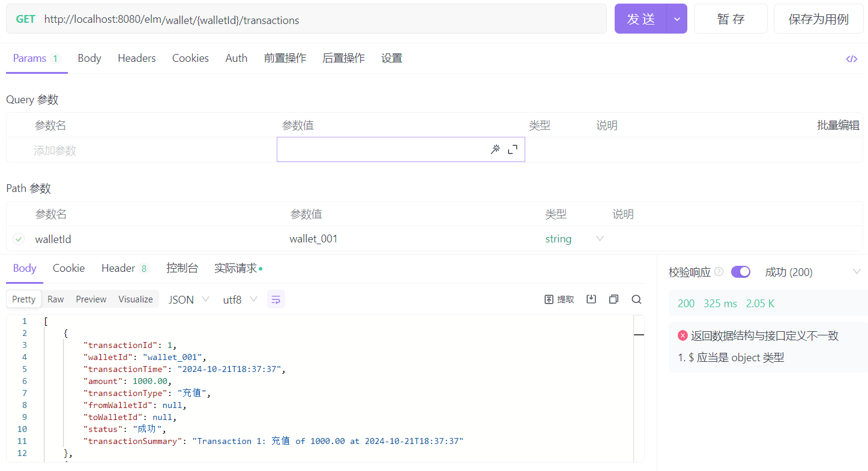Click the magic wand icon in value field
Screen dimensions: 868x471
[495, 149]
